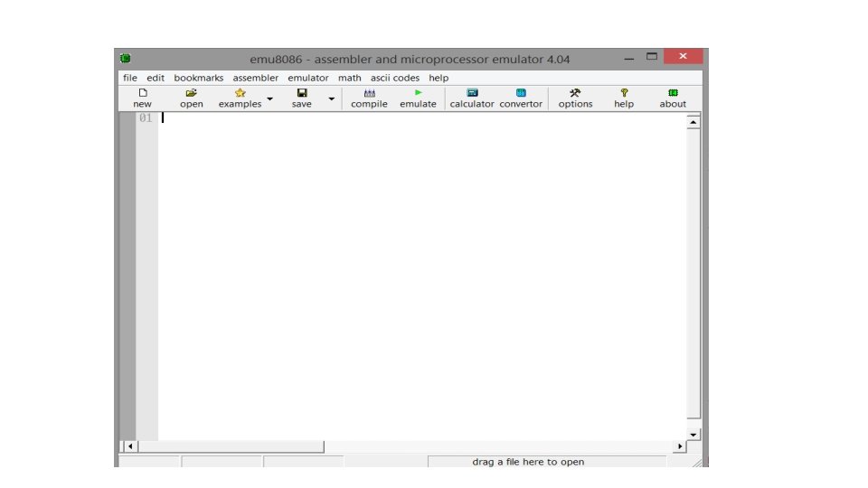This screenshot has height=488, width=868.
Task: Place cursor in the code editor area
Action: pos(422,277)
